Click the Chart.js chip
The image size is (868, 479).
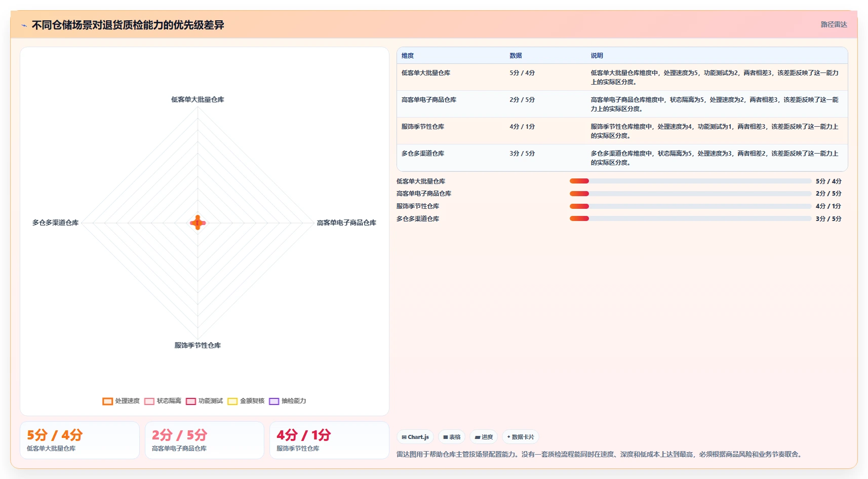[x=415, y=437]
